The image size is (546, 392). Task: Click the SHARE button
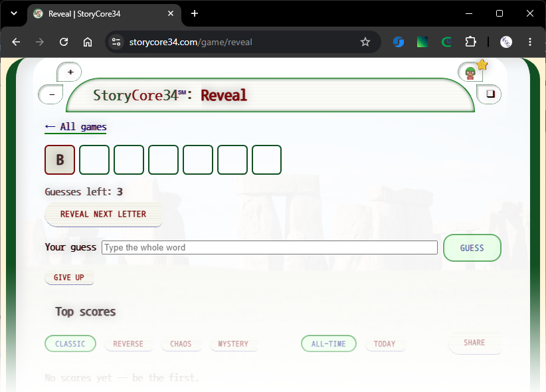point(474,343)
